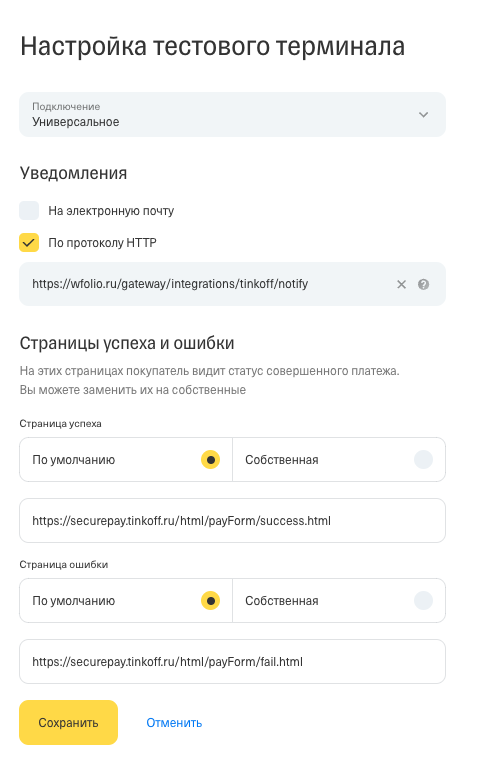Click the По протоколу HTTP label
This screenshot has width=480, height=769.
pyautogui.click(x=102, y=243)
